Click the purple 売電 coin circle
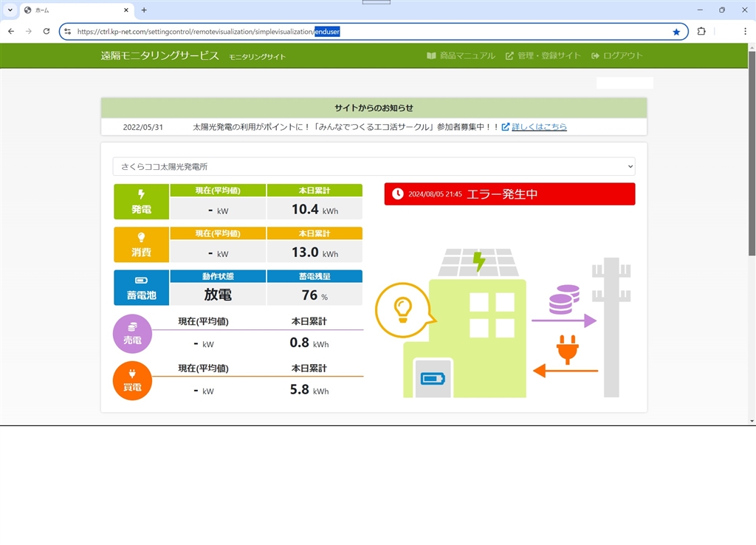756x545 pixels. [x=132, y=334]
